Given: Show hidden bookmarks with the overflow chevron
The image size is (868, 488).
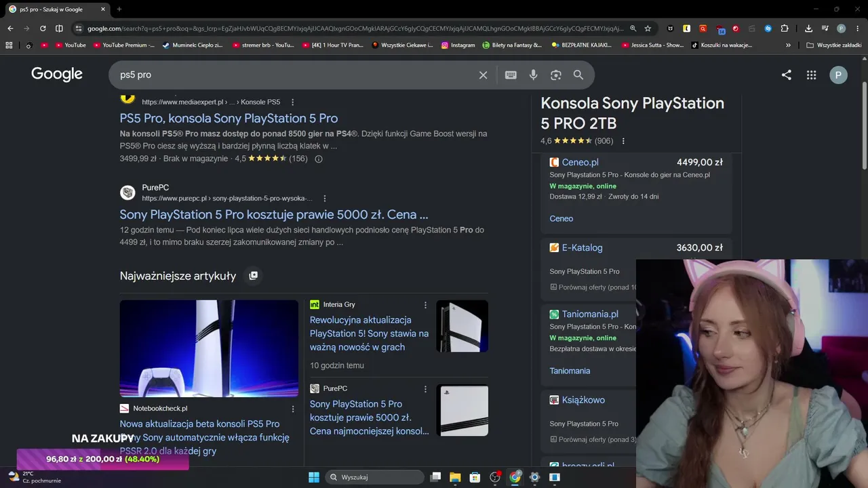Looking at the screenshot, I should click(x=788, y=45).
